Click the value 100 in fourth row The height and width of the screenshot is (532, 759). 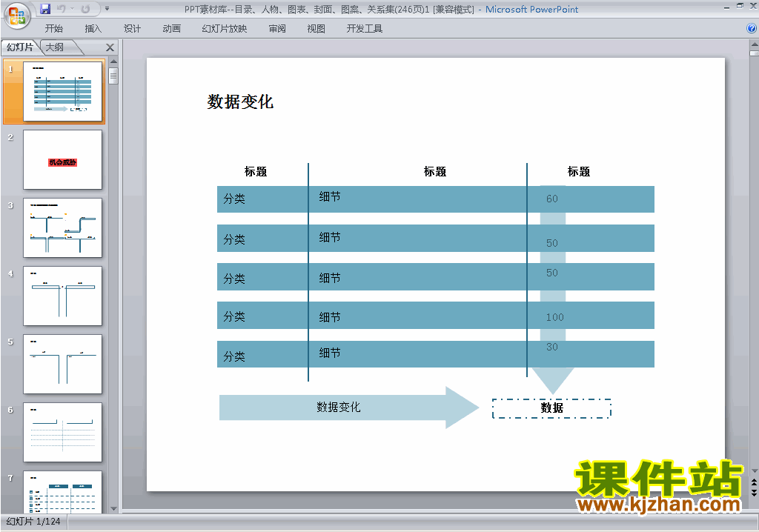(554, 317)
